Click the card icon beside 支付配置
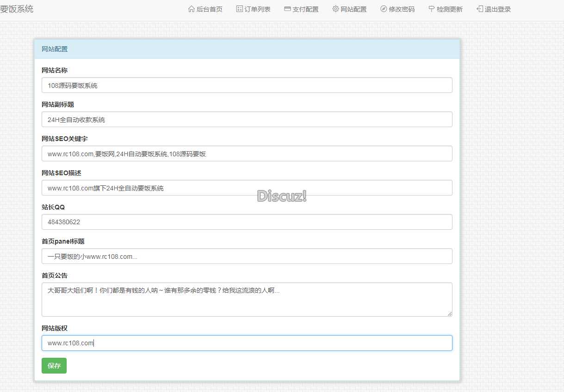This screenshot has height=392, width=564. click(287, 9)
